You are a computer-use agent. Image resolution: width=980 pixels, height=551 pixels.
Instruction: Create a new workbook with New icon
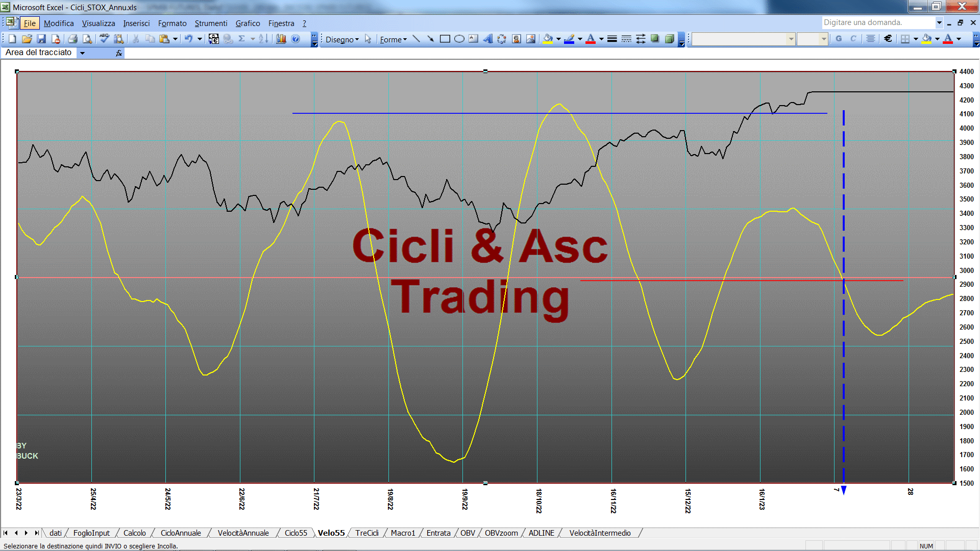13,39
